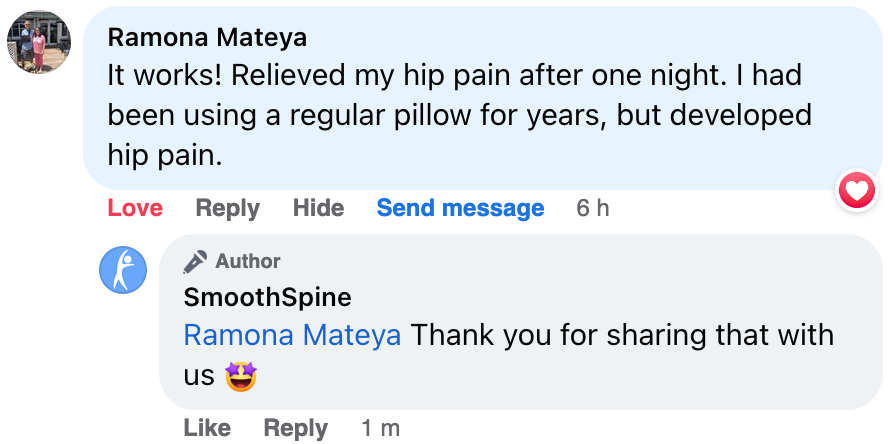Viewport: 888px width, 444px height.
Task: Click the heart reaction icon on the comment
Action: click(856, 189)
